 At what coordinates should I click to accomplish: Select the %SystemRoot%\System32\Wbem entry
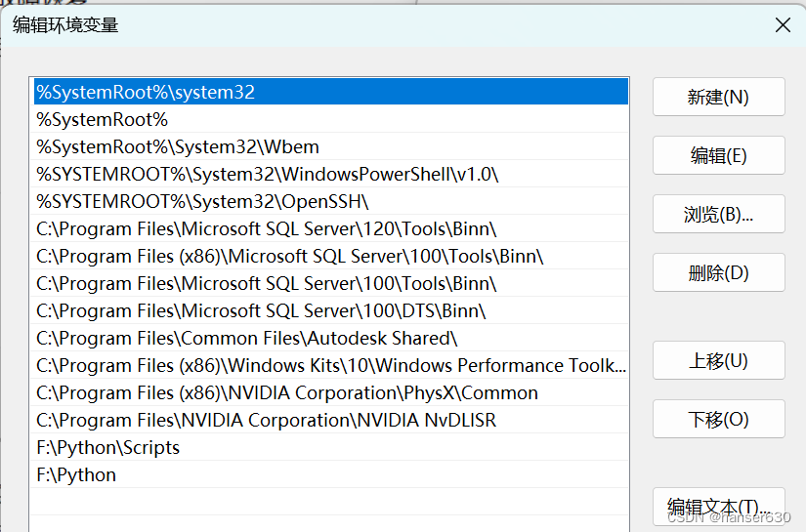[x=331, y=146]
